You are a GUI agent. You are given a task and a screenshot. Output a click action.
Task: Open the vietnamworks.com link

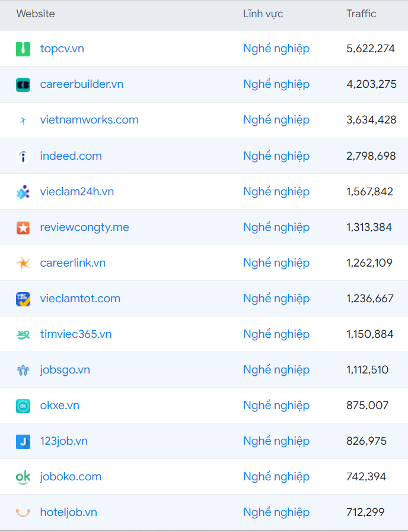(x=89, y=119)
